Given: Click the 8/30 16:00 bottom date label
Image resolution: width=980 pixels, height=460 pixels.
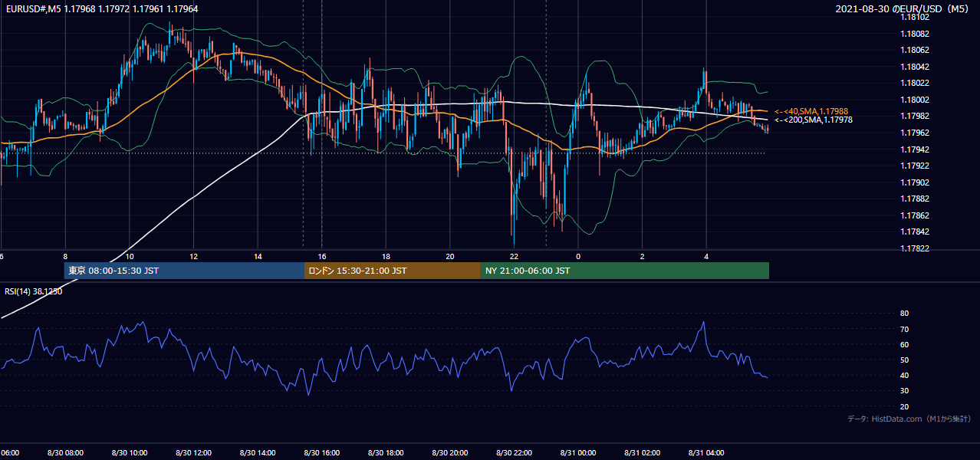Looking at the screenshot, I should tap(322, 453).
